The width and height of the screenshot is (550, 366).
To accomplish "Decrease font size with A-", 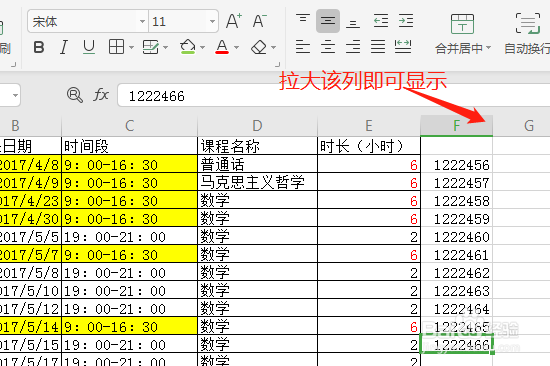I will tap(260, 21).
